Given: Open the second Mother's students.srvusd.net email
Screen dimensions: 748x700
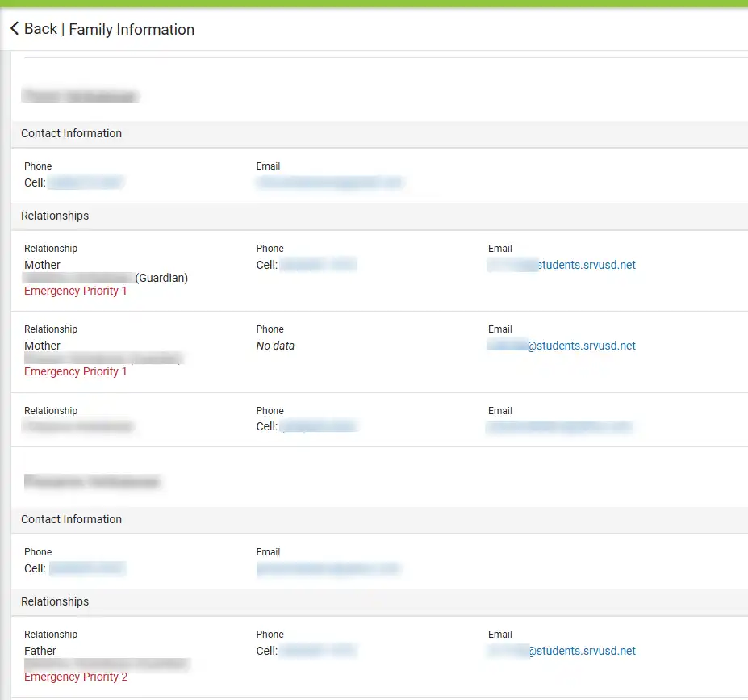Looking at the screenshot, I should [x=562, y=346].
